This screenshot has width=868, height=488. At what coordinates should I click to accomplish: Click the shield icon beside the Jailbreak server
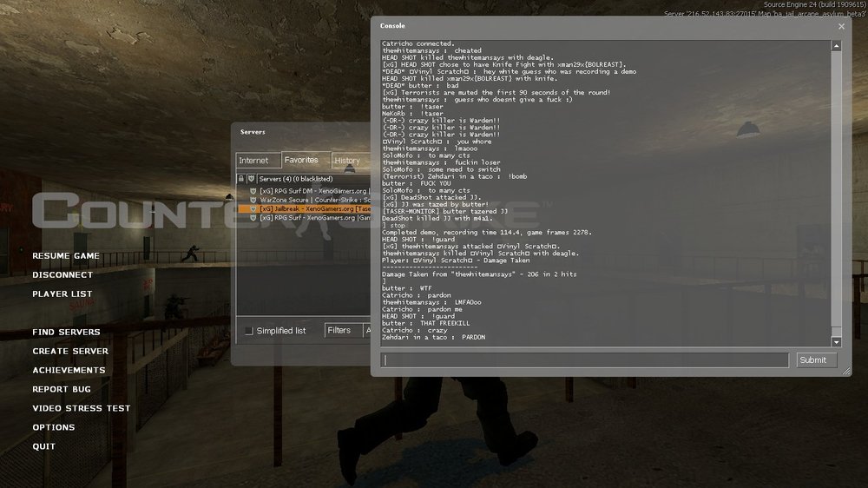pyautogui.click(x=253, y=208)
